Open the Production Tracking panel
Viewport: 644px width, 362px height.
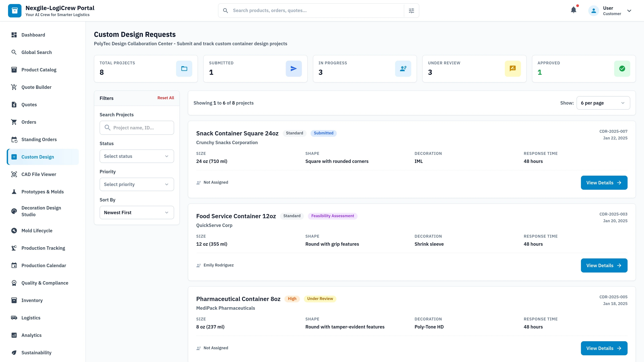pyautogui.click(x=43, y=248)
